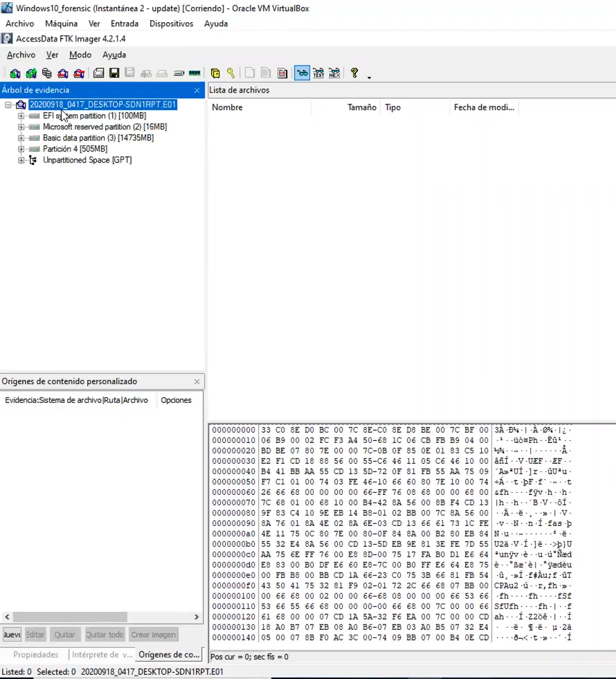Switch viewer to HEX mode
This screenshot has width=616, height=679.
click(x=334, y=73)
